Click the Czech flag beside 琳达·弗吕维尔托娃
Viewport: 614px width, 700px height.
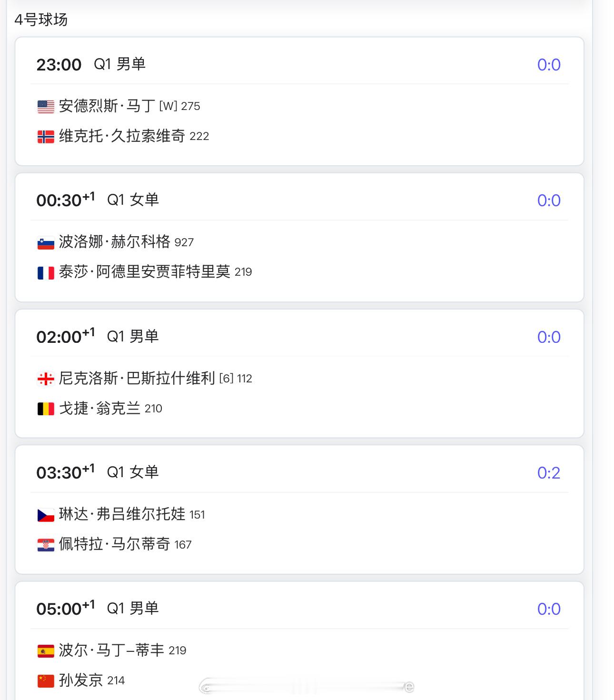click(46, 515)
